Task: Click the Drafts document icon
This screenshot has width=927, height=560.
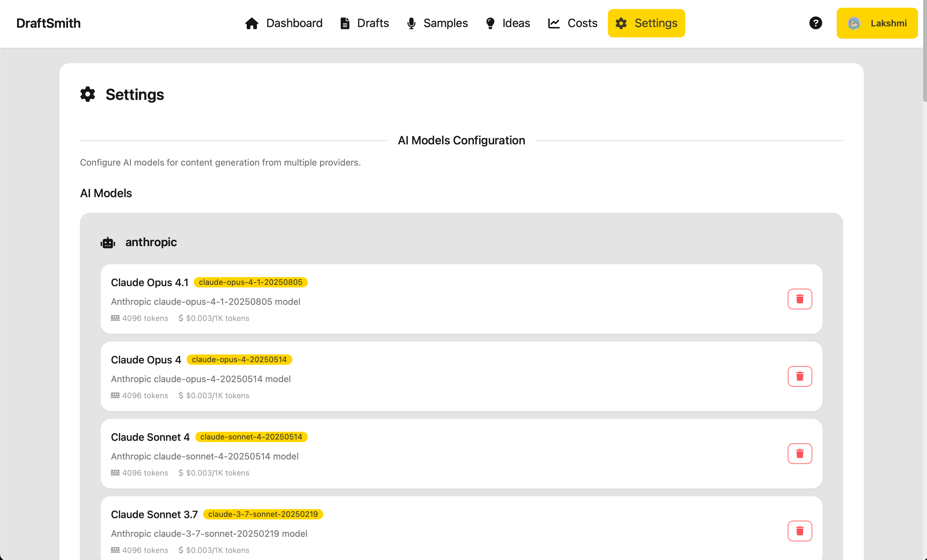Action: [345, 23]
